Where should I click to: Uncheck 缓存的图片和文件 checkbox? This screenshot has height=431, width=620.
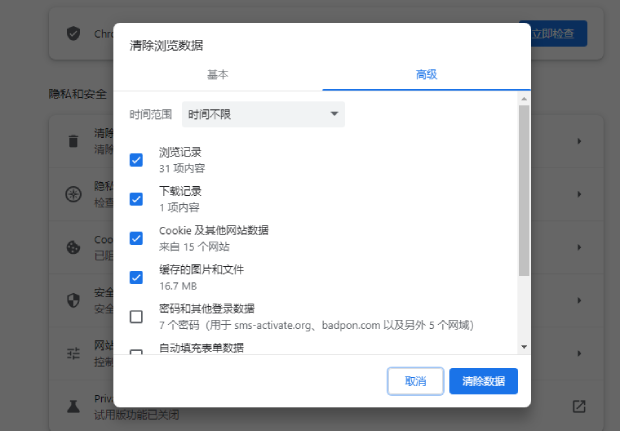pos(136,277)
